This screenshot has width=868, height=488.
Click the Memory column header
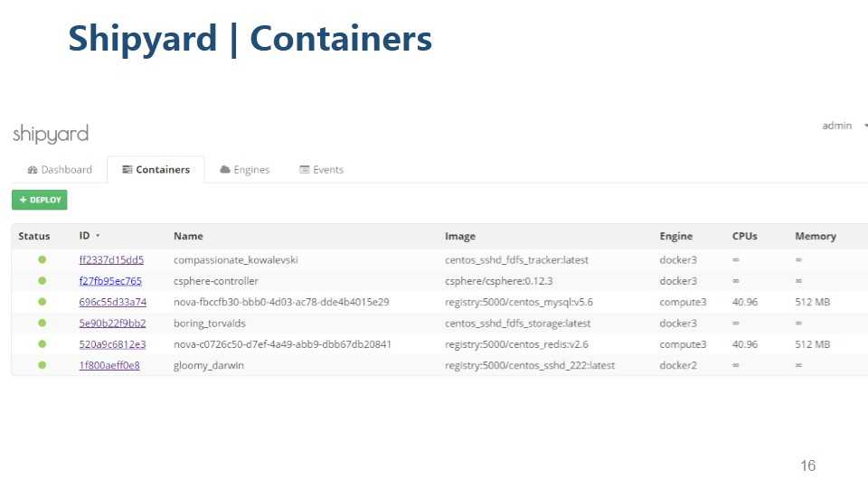tap(816, 237)
